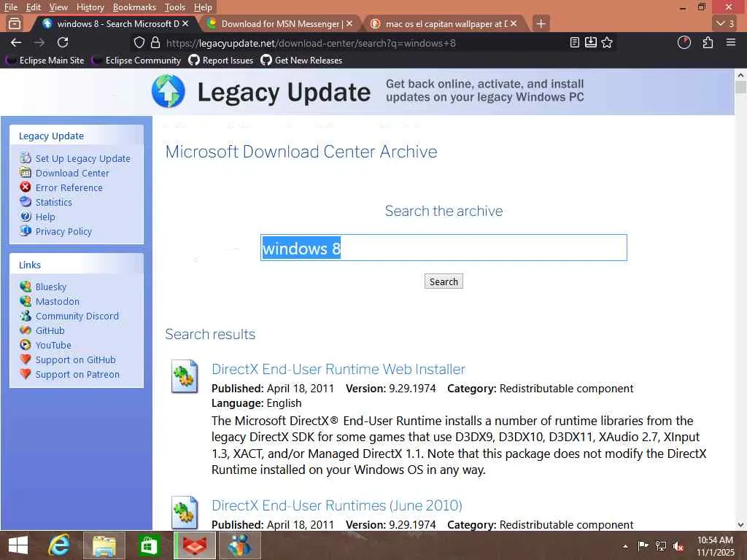Open DirectX End-User Runtimes (June 2010) result
Image resolution: width=747 pixels, height=560 pixels.
pos(337,505)
